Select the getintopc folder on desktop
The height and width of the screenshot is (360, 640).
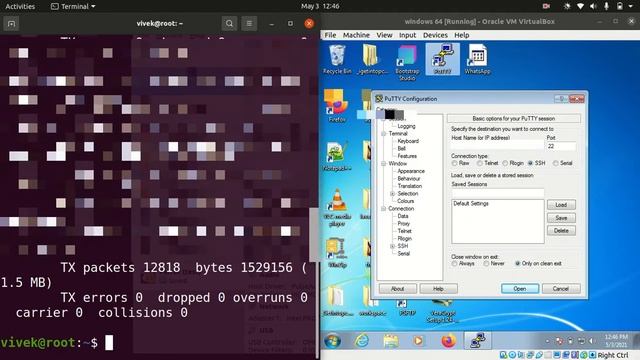click(372, 60)
